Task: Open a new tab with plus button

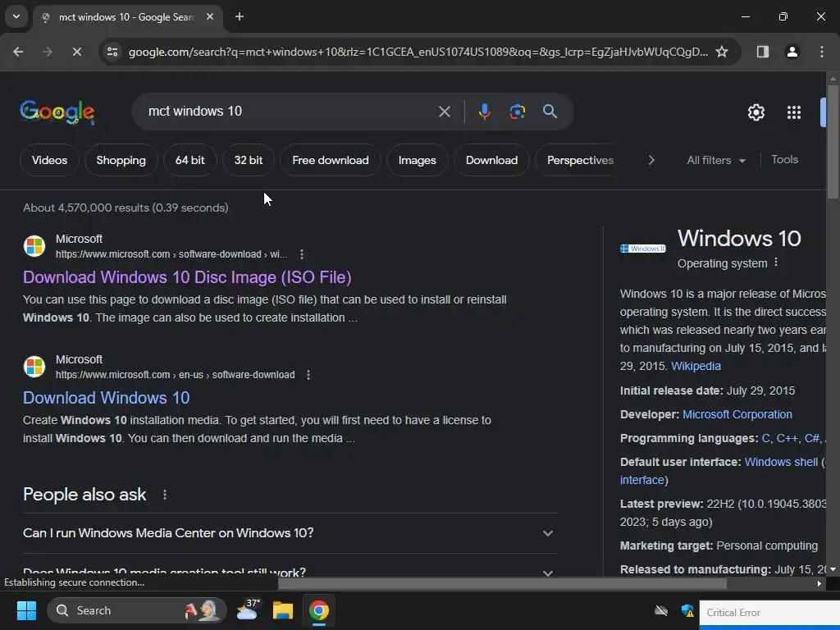Action: (240, 17)
